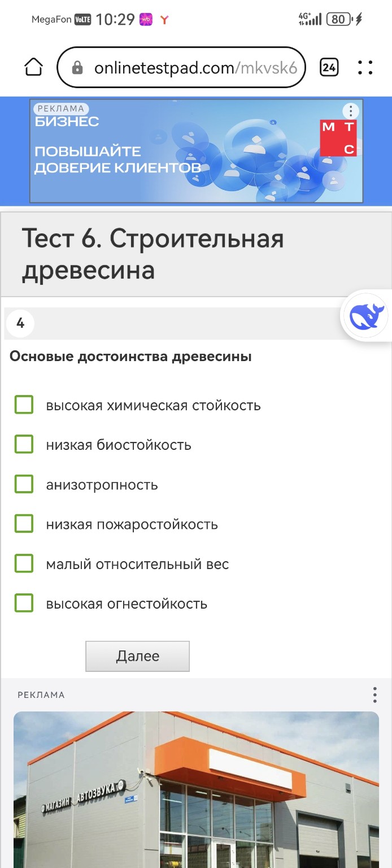Check the answer 'высокая химическая стойкость'
The height and width of the screenshot is (868, 392).
pyautogui.click(x=23, y=405)
